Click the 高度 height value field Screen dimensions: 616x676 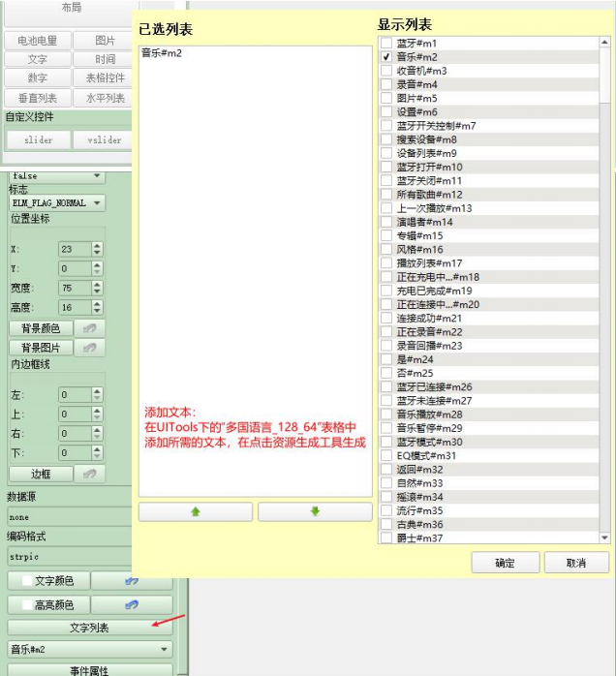pos(75,307)
